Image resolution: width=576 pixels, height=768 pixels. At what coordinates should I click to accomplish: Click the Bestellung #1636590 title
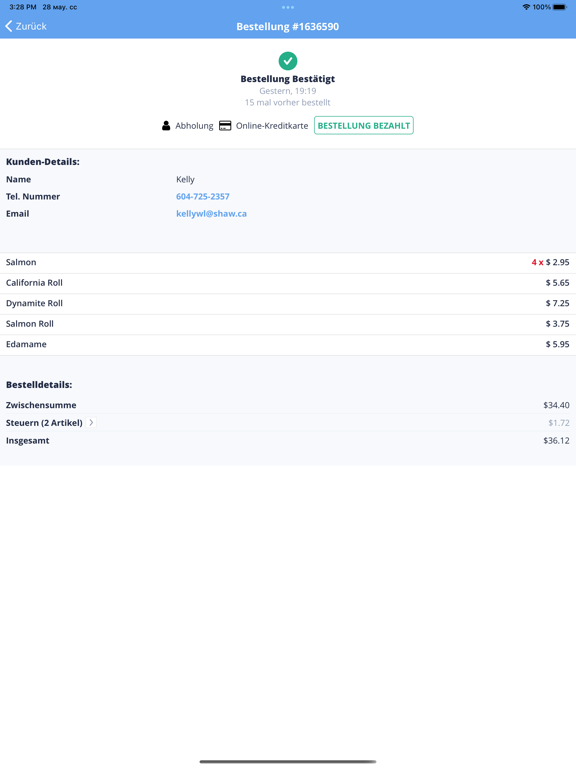point(288,26)
